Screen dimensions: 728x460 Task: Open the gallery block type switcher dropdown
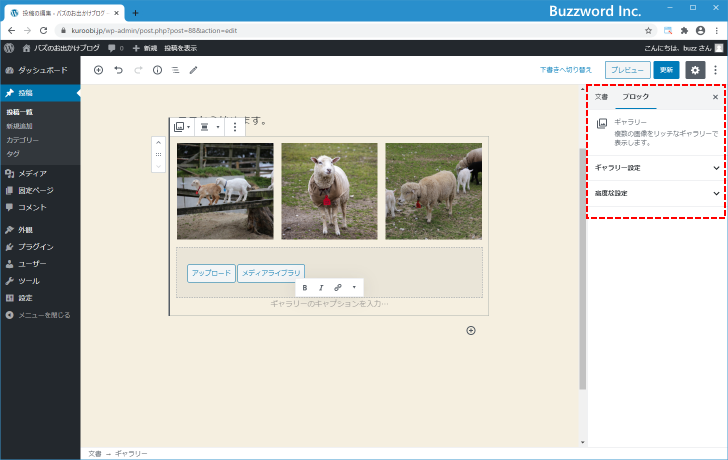click(182, 127)
